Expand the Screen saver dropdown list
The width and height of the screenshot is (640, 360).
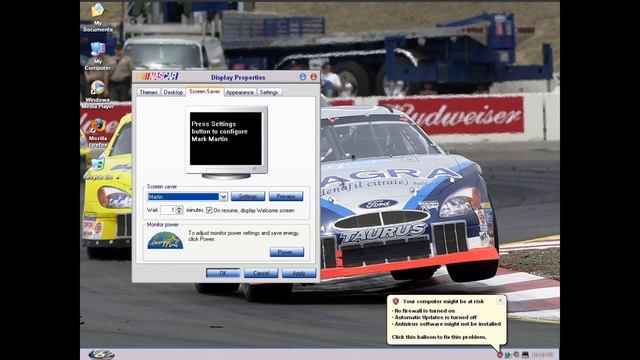[224, 197]
